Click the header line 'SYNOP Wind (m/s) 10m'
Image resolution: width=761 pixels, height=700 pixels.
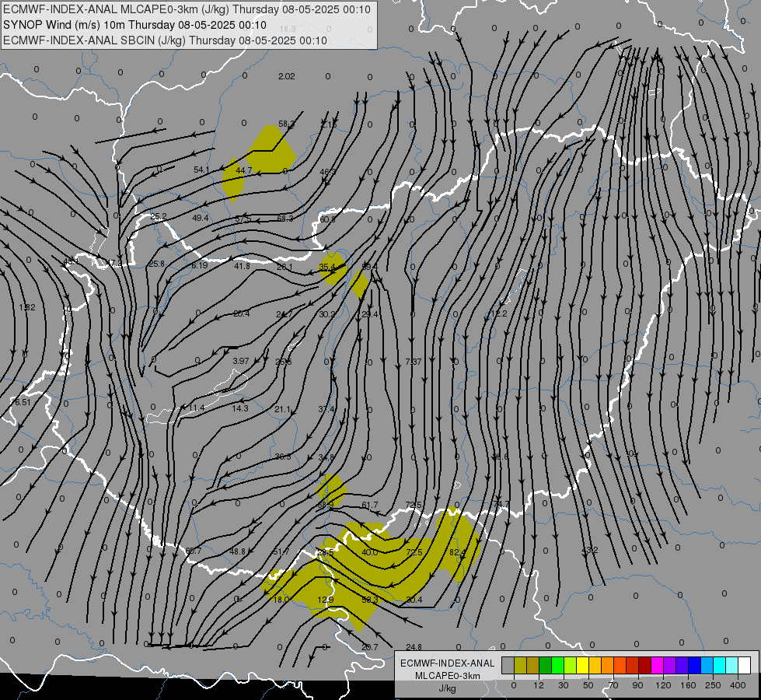64,25
